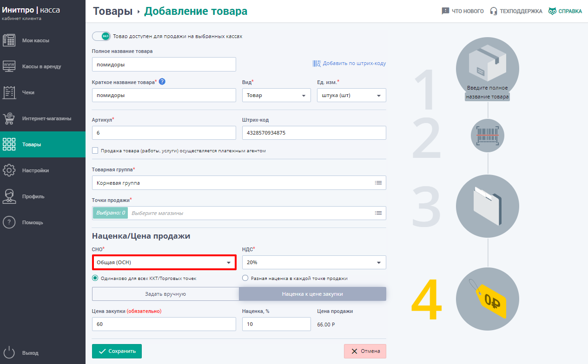The height and width of the screenshot is (364, 588).
Task: Click the Цена закупки input with 60
Action: pos(164,324)
